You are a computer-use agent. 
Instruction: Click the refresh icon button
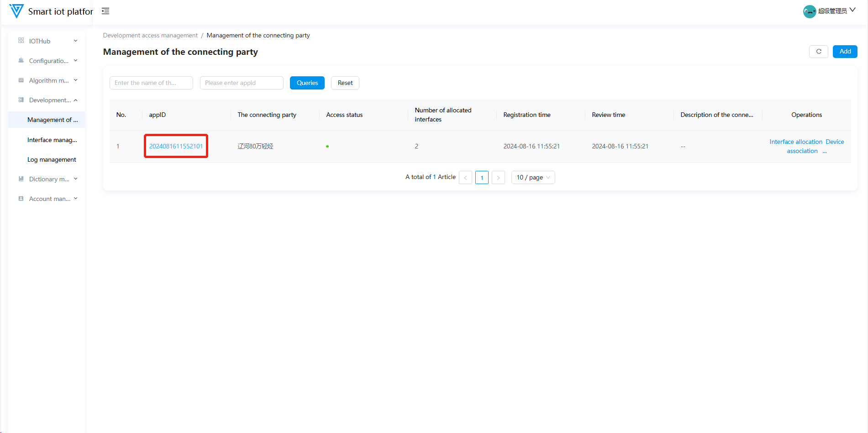818,52
